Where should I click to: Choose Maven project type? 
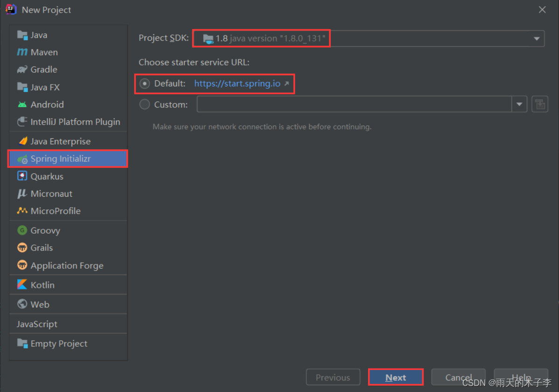point(68,52)
